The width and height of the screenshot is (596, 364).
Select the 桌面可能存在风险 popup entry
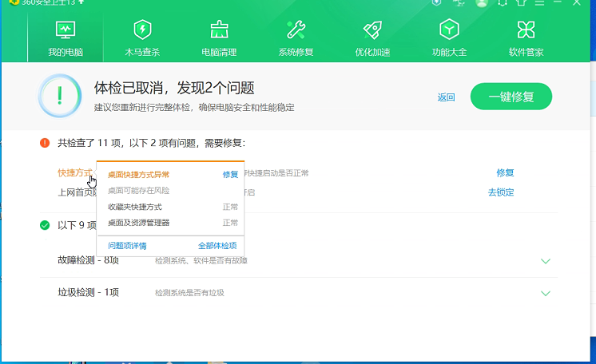pyautogui.click(x=139, y=191)
